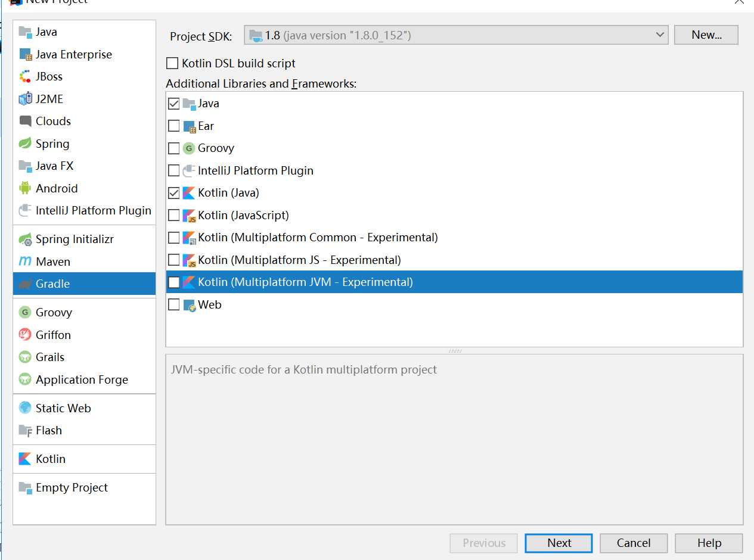754x560 pixels.
Task: Check the Web framework checkbox
Action: click(x=173, y=304)
